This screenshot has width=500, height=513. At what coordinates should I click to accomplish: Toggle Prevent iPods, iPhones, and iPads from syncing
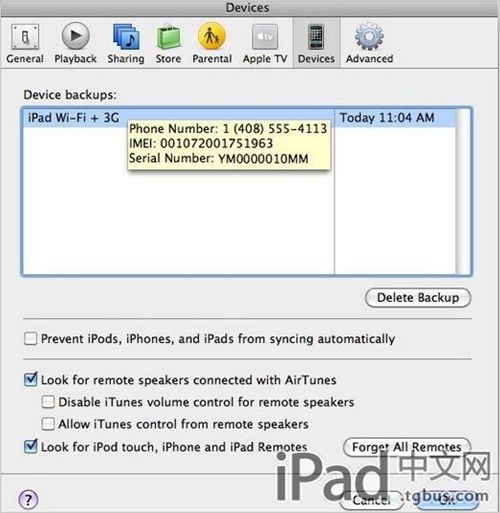[30, 339]
